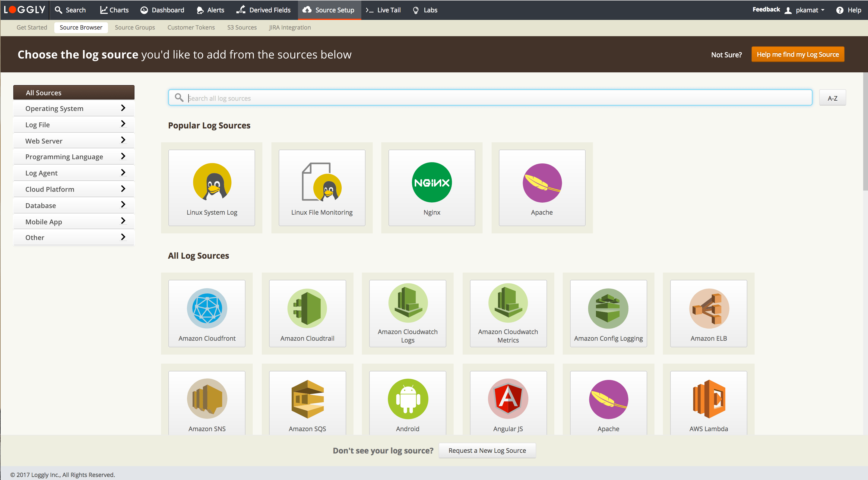Switch to the Customer Tokens tab

[x=191, y=27]
